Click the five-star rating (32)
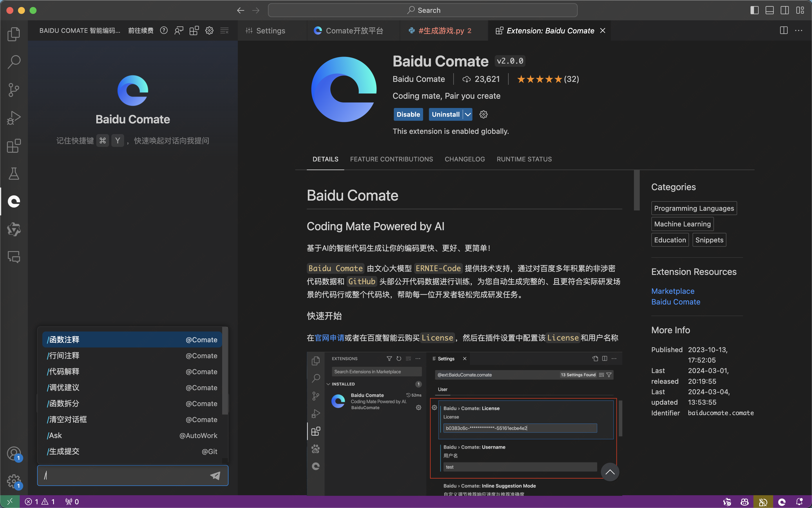This screenshot has width=812, height=508. click(x=548, y=79)
